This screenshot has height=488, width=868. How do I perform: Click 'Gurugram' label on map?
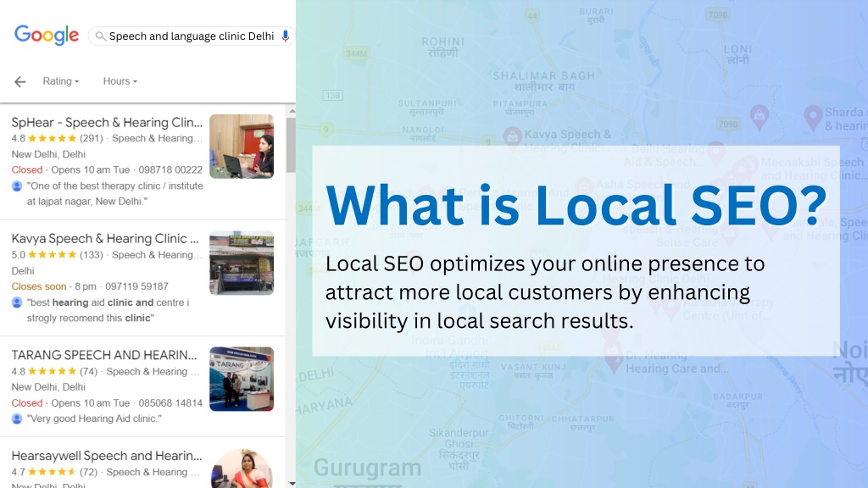pyautogui.click(x=368, y=468)
